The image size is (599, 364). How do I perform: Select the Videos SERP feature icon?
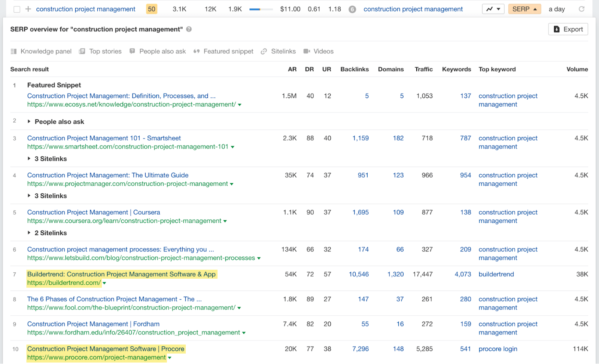point(307,51)
